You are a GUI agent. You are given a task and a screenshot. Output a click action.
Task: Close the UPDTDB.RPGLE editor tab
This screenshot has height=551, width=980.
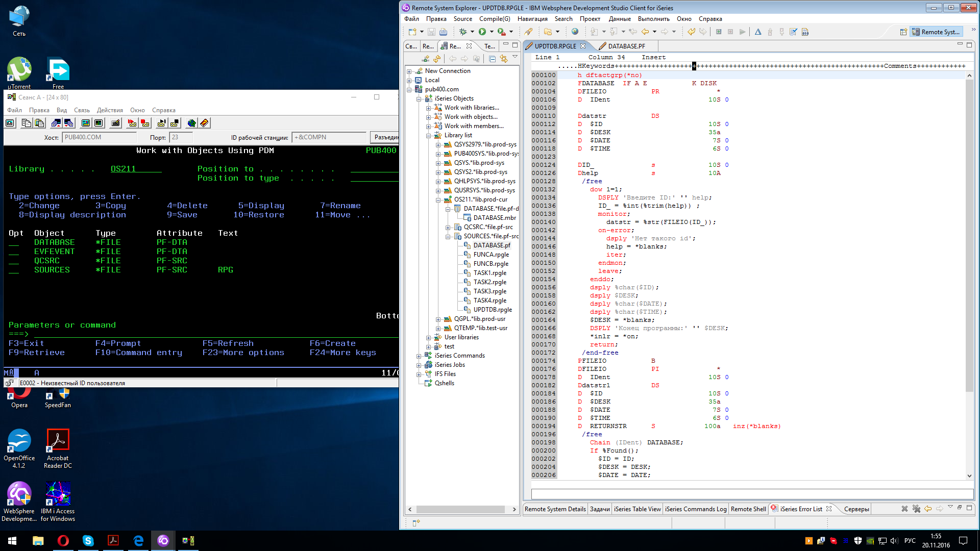[583, 46]
